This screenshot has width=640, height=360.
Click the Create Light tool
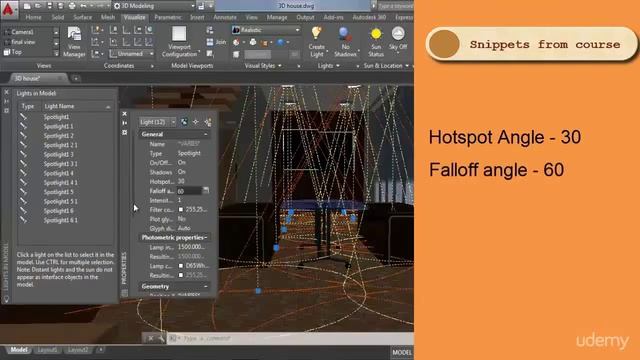(317, 42)
